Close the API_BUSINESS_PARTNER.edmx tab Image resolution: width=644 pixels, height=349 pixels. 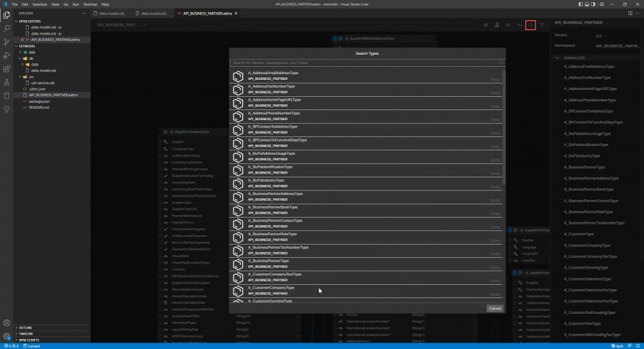point(236,14)
